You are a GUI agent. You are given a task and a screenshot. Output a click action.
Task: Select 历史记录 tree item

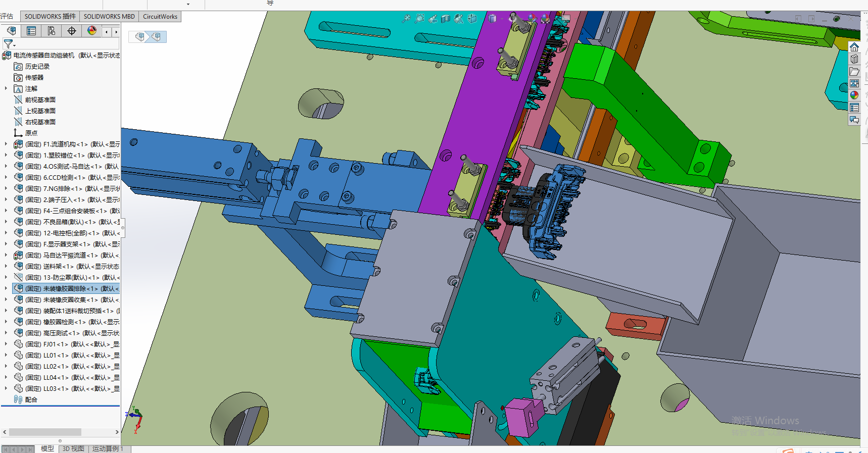pyautogui.click(x=37, y=66)
